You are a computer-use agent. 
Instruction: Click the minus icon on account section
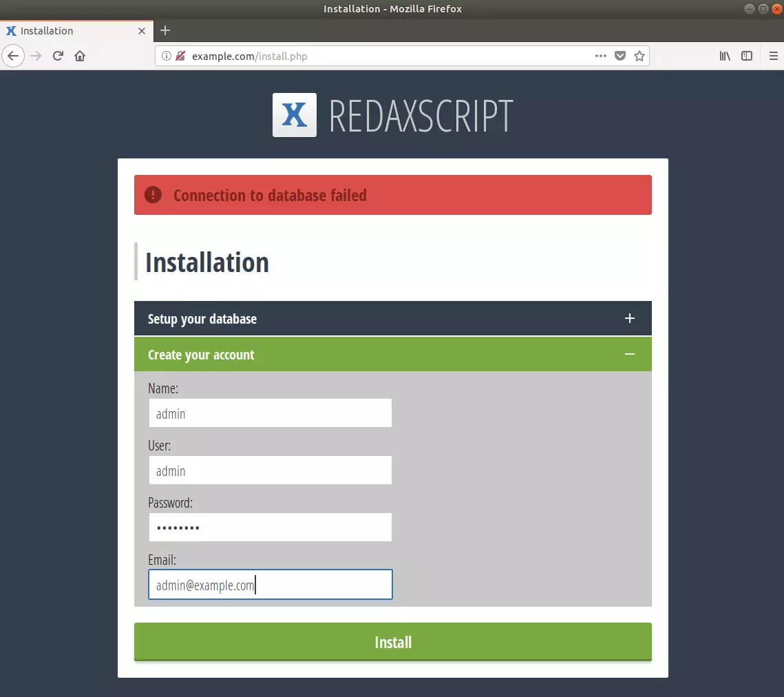coord(630,354)
